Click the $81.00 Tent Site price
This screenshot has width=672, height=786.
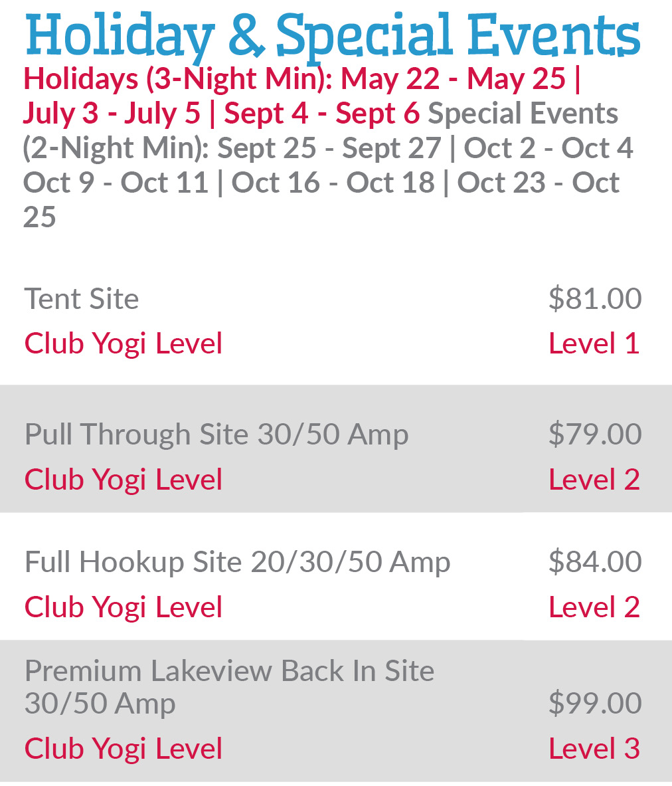point(594,299)
